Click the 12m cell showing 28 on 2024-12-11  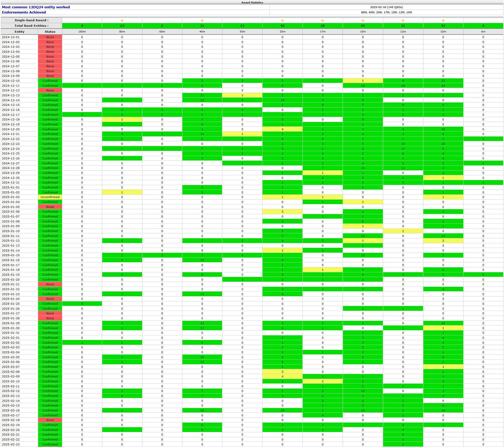[x=403, y=86]
